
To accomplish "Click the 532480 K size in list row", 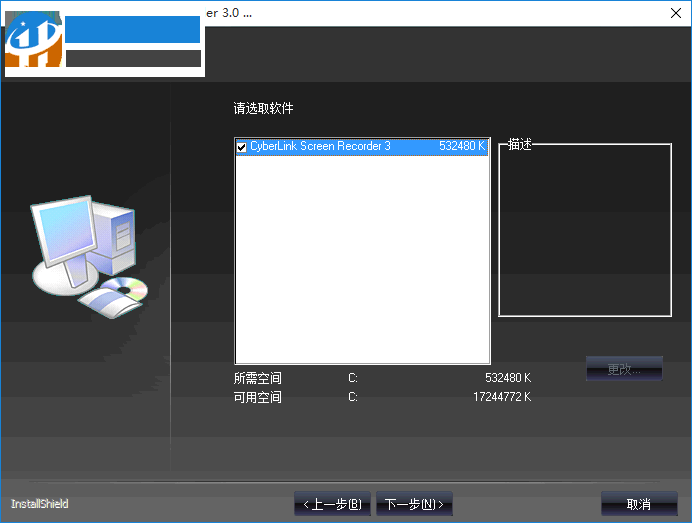I will tap(462, 146).
